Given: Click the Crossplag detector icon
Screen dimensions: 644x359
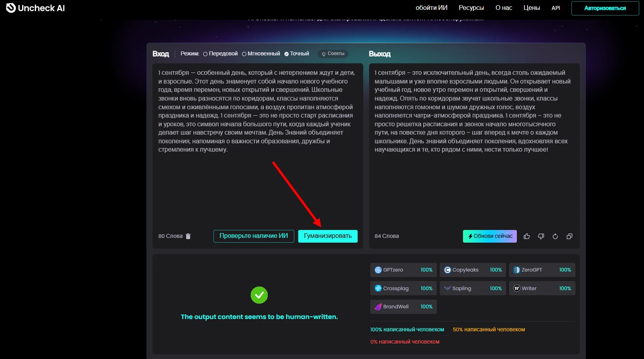Looking at the screenshot, I should (378, 289).
